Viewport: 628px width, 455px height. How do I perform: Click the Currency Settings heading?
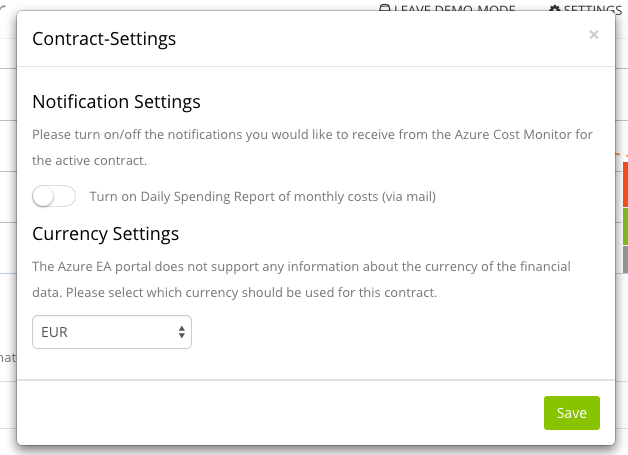point(105,234)
